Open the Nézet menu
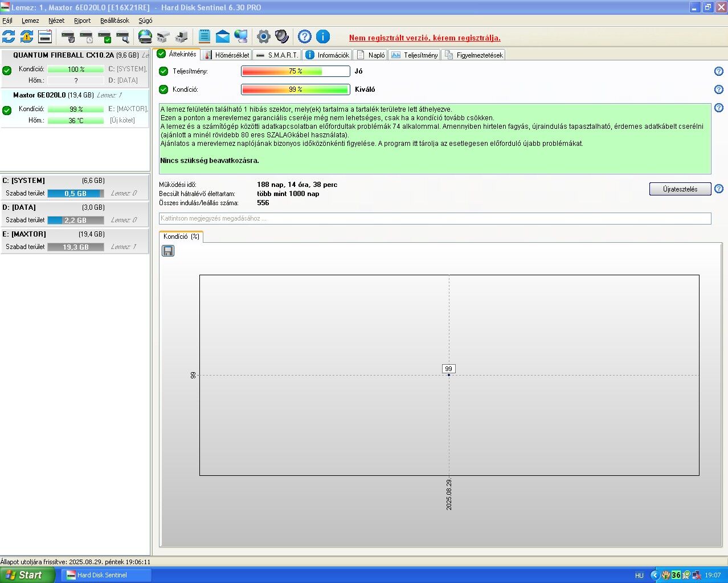Image resolution: width=728 pixels, height=583 pixels. point(56,21)
